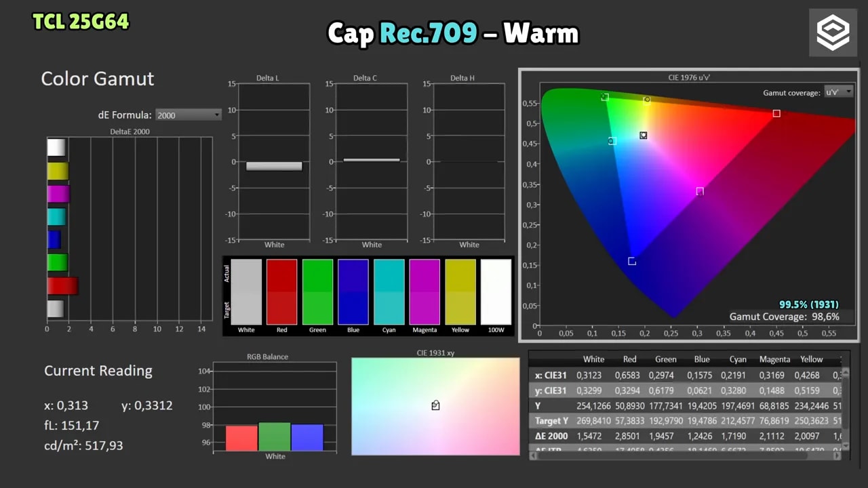868x488 pixels.
Task: Click the White column header in data table
Action: tap(593, 359)
